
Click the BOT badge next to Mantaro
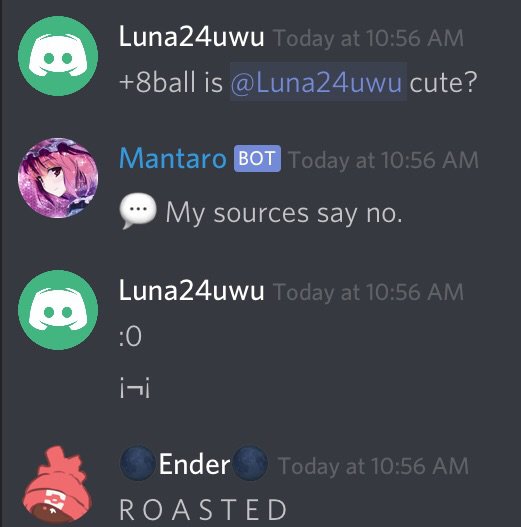257,158
